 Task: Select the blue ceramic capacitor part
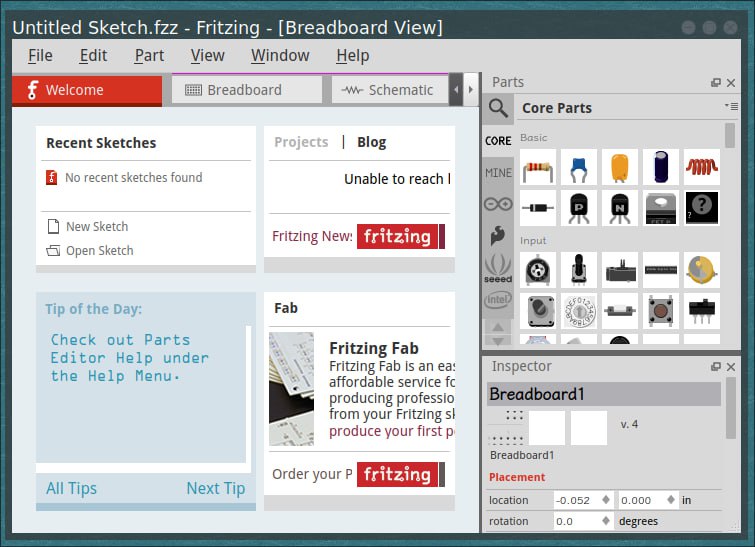[579, 167]
